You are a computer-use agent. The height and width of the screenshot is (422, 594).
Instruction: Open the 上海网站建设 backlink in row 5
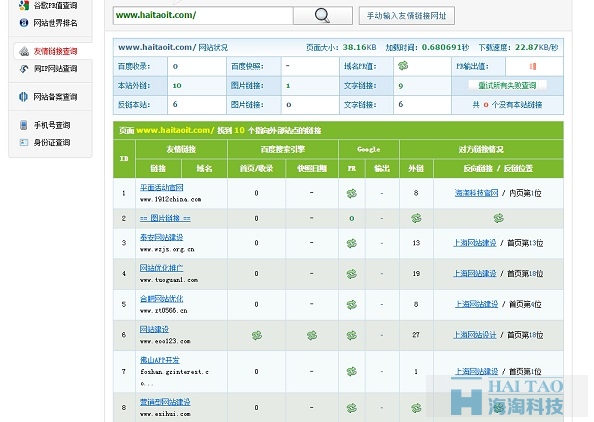[x=477, y=304]
